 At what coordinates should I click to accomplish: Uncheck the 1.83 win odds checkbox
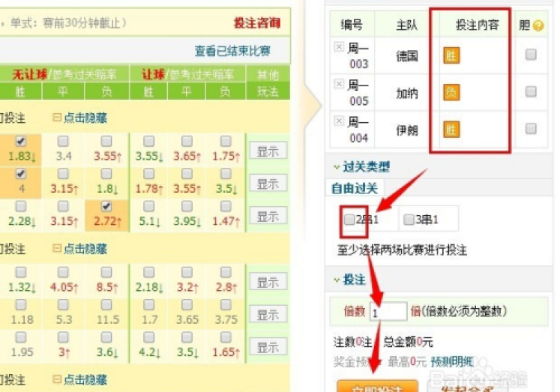[21, 142]
